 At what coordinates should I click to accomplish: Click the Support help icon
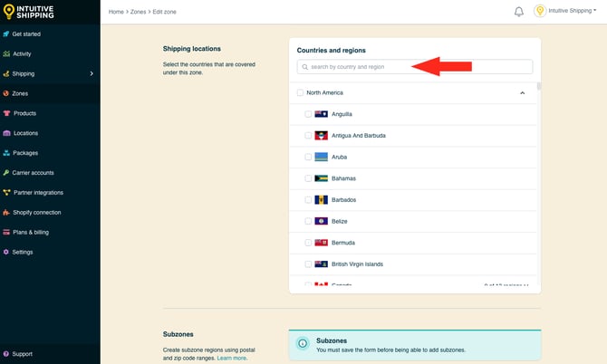pos(6,354)
